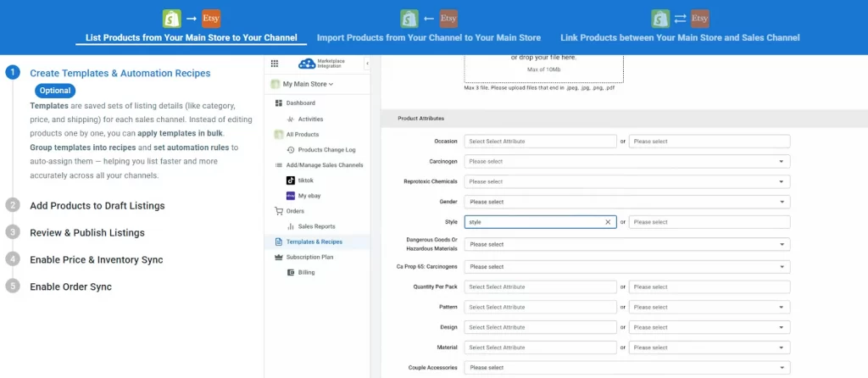Open the Style Please select dropdown
This screenshot has width=868, height=378.
709,222
